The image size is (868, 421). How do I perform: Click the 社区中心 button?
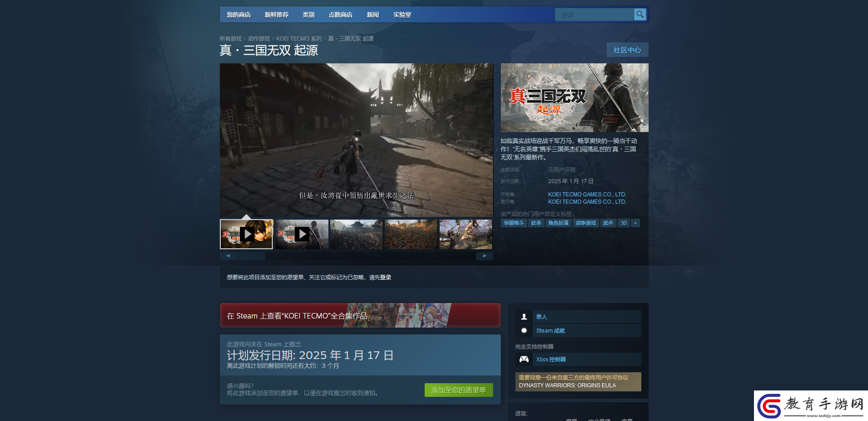pyautogui.click(x=627, y=50)
